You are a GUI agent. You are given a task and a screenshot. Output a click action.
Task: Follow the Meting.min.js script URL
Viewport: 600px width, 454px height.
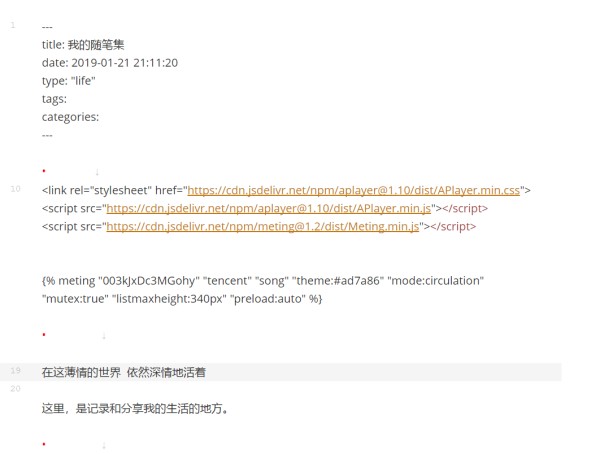pyautogui.click(x=262, y=226)
